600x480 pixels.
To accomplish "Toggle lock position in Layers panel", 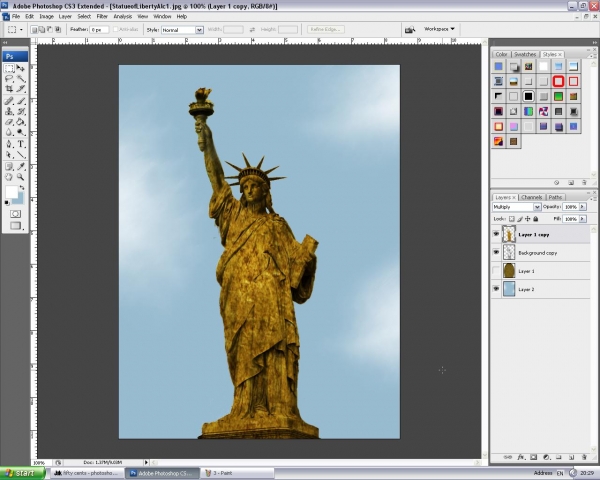I will [x=528, y=219].
